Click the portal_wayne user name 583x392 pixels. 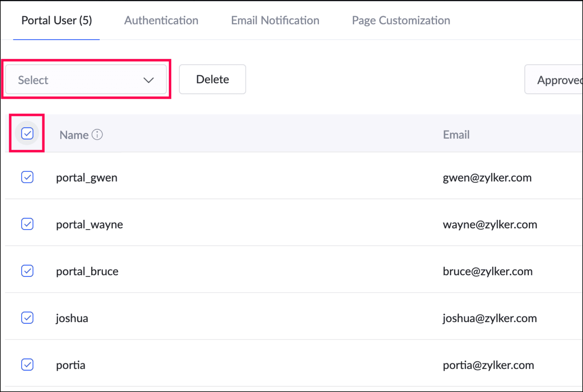coord(89,224)
